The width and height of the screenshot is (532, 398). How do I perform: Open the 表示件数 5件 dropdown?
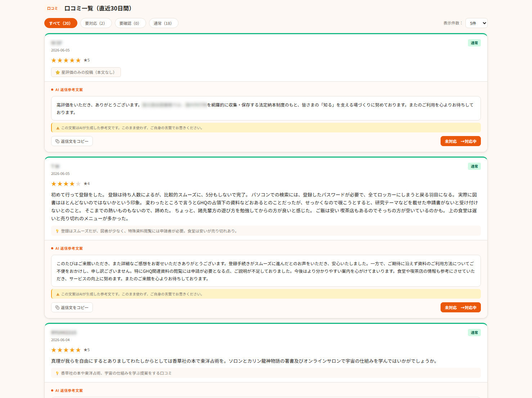tap(476, 23)
